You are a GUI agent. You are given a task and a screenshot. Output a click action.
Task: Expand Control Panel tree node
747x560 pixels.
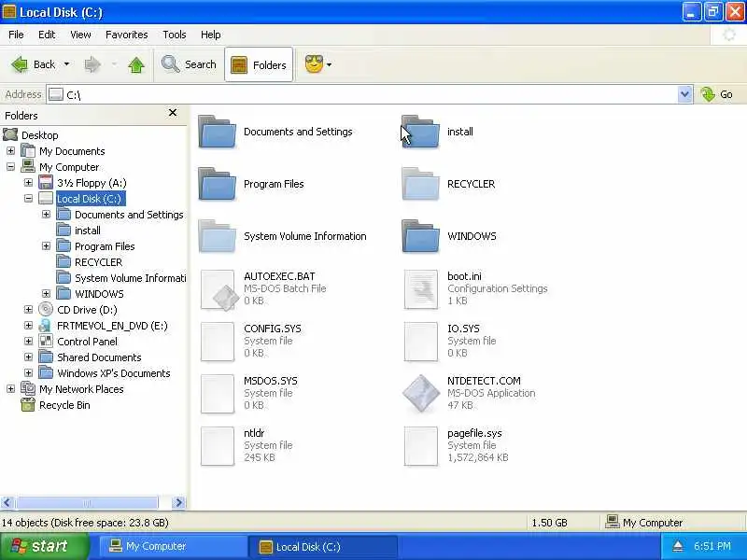(28, 342)
